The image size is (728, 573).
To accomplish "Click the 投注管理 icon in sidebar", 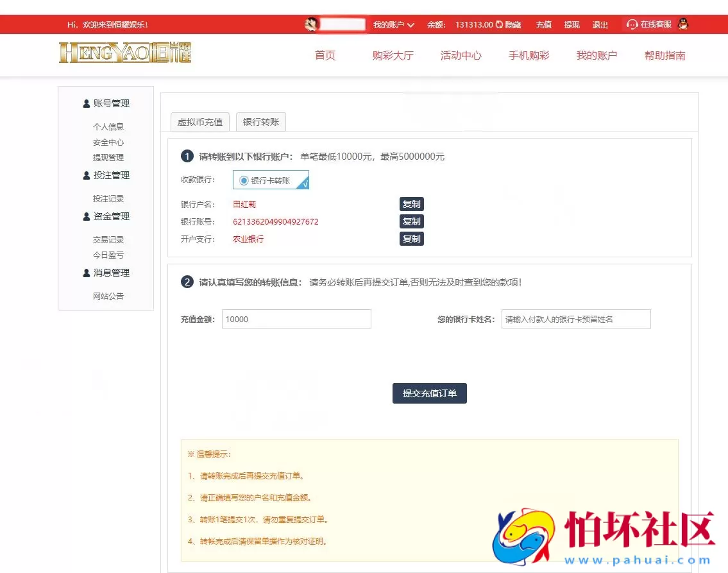I will click(87, 175).
